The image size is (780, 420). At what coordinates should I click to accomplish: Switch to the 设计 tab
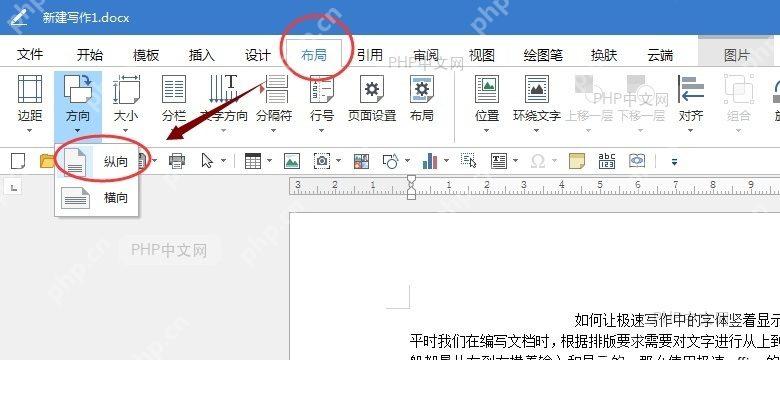tap(258, 54)
